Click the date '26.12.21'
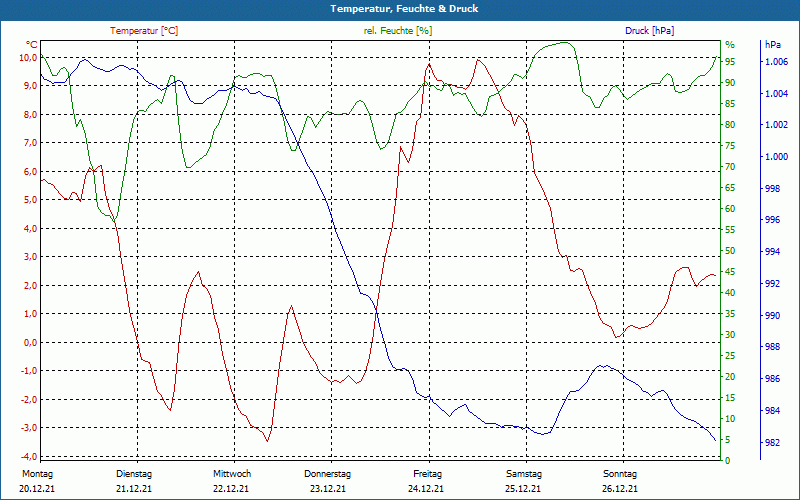This screenshot has width=800, height=500. tap(620, 489)
